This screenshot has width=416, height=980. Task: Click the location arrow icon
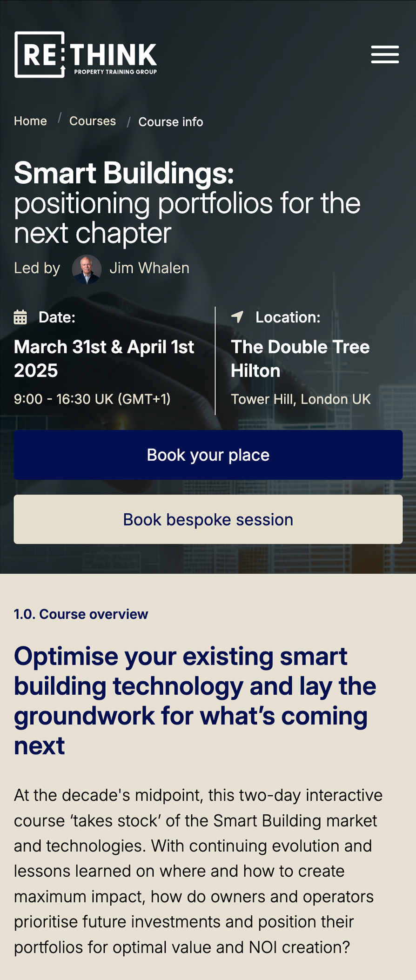(237, 317)
